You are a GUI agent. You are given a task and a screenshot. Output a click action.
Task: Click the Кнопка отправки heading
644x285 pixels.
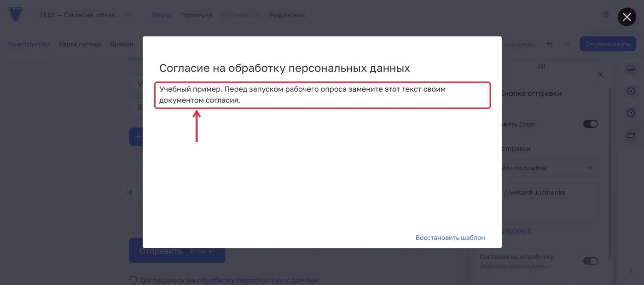[531, 93]
